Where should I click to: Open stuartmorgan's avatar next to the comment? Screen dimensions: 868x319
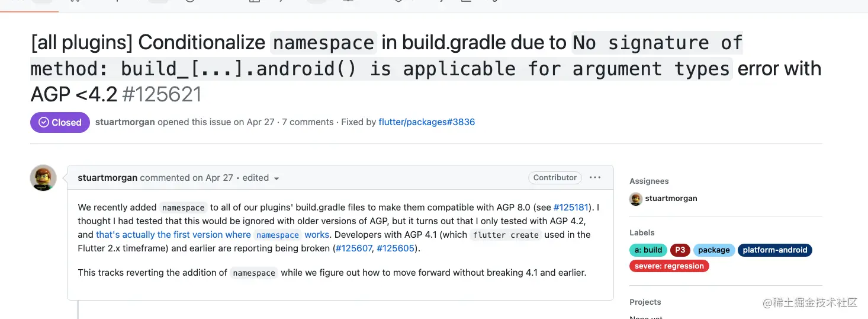tap(43, 178)
